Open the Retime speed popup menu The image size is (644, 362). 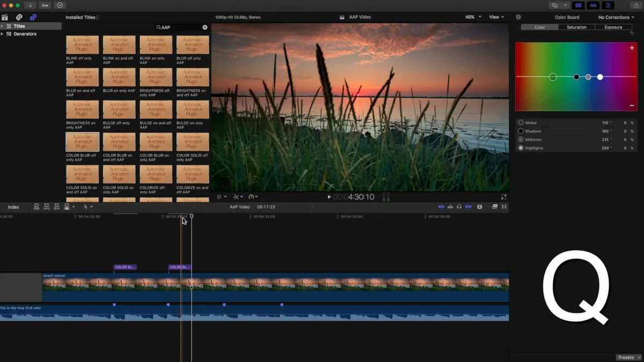pos(253,197)
